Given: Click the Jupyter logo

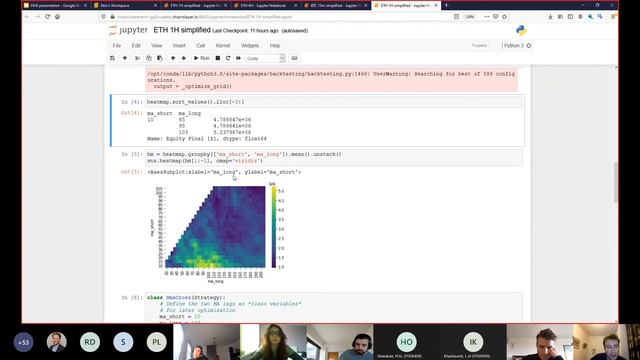Looking at the screenshot, I should pyautogui.click(x=129, y=30).
